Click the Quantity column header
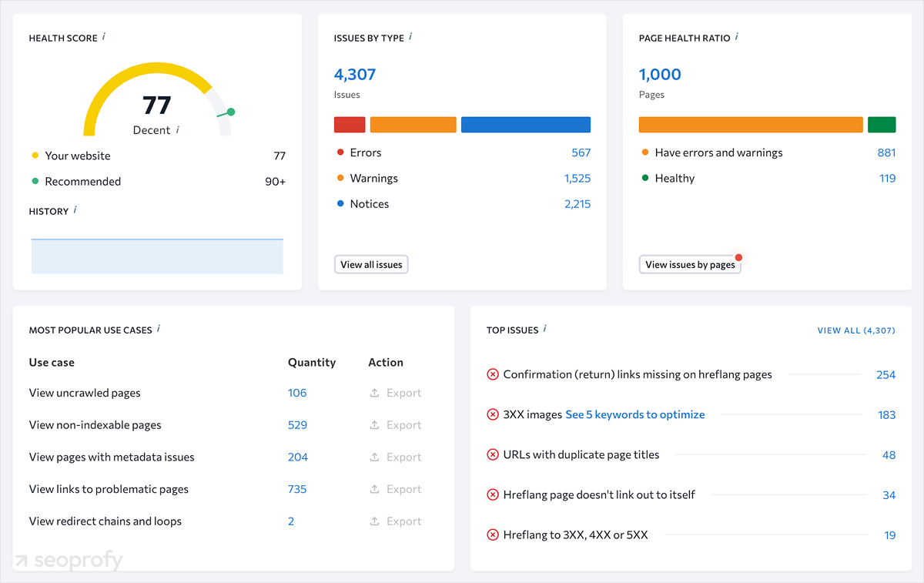924x583 pixels. pos(312,362)
